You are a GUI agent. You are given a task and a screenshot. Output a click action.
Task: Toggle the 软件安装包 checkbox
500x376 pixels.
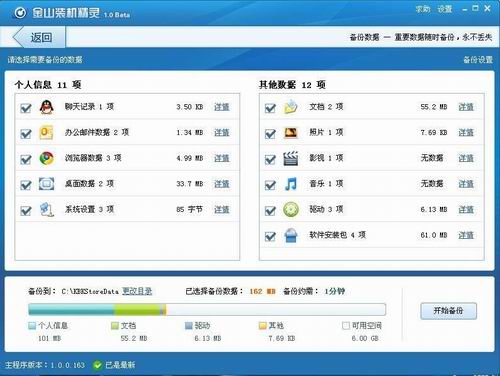[x=270, y=236]
